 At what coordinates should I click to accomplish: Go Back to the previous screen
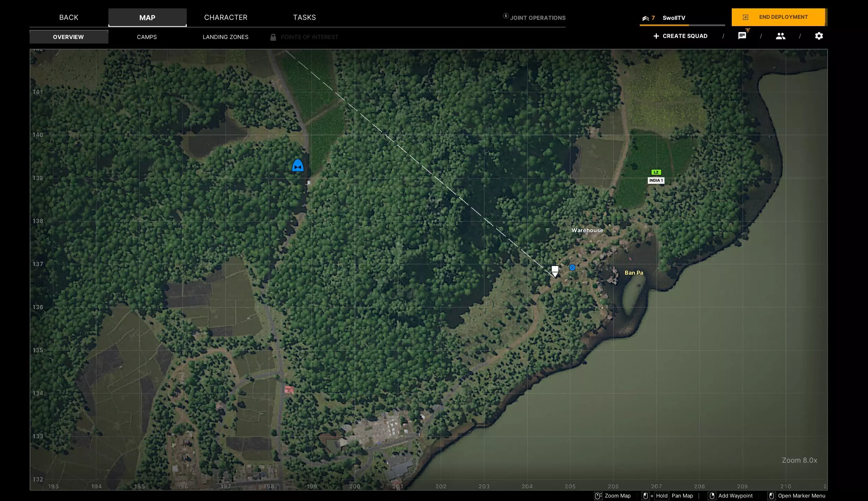click(x=69, y=17)
